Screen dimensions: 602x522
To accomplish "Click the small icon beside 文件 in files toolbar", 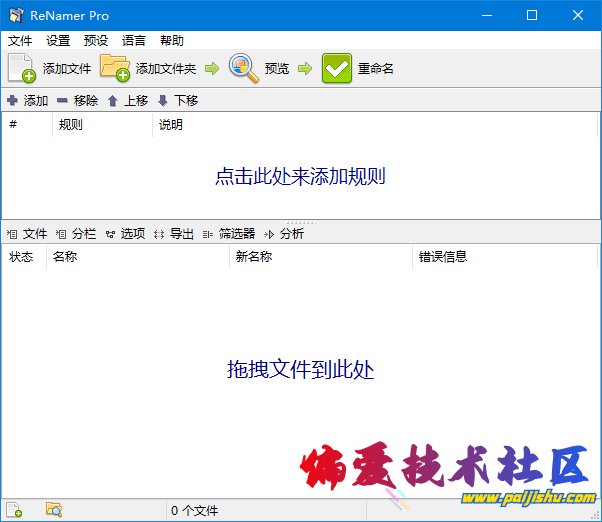I will 12,234.
